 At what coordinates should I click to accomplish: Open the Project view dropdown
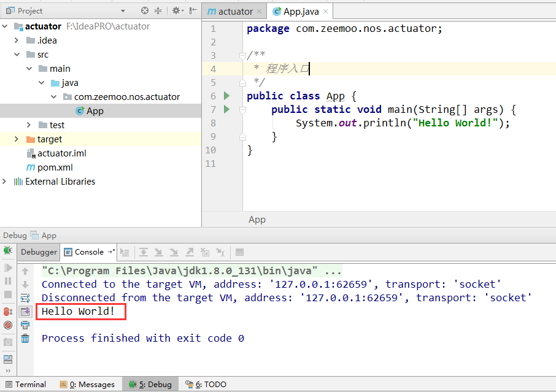pyautogui.click(x=123, y=11)
